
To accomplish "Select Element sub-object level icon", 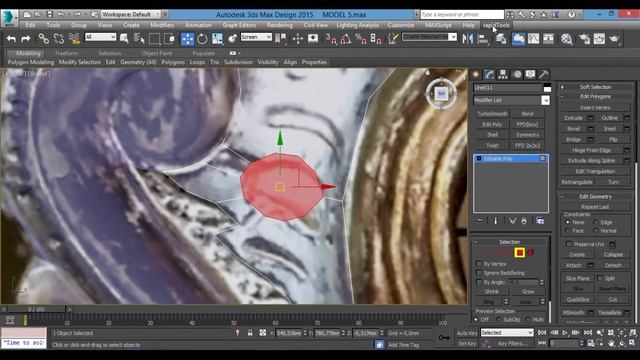I will coord(531,253).
